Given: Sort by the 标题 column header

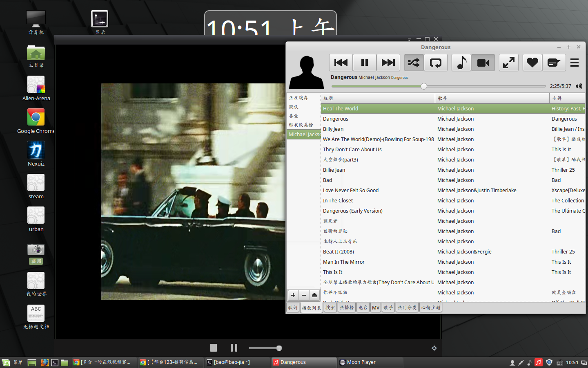Looking at the screenshot, I should 378,98.
